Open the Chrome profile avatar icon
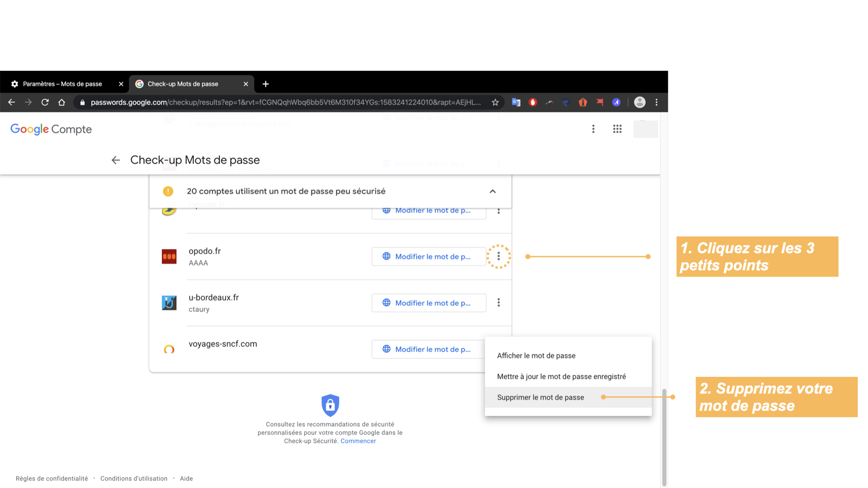The image size is (868, 488). tap(640, 103)
